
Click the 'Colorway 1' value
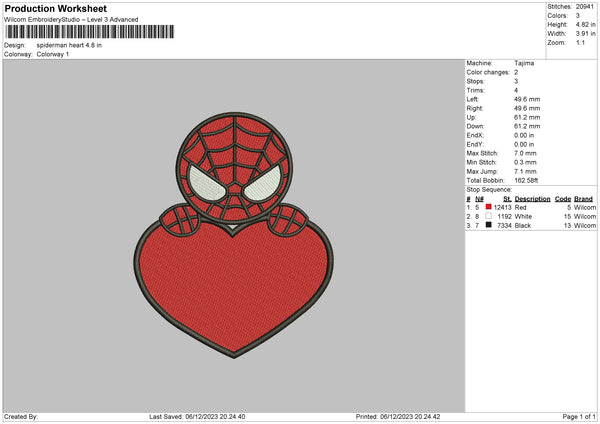53,54
